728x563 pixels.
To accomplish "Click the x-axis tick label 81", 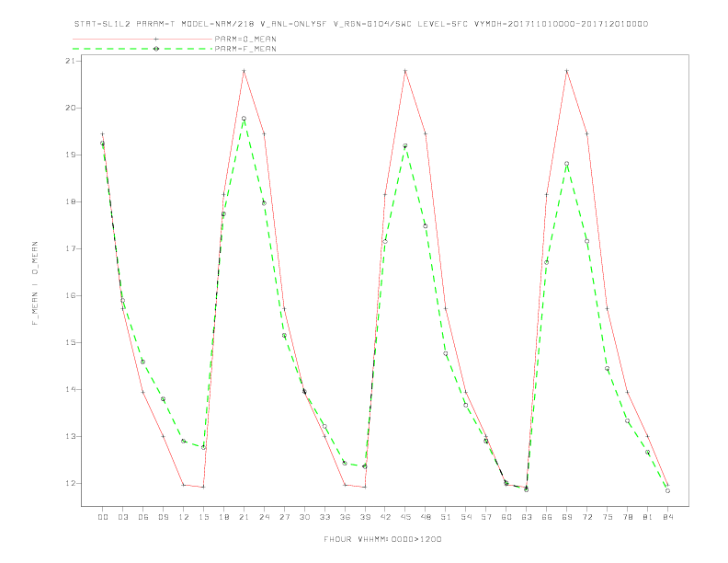I will [648, 517].
